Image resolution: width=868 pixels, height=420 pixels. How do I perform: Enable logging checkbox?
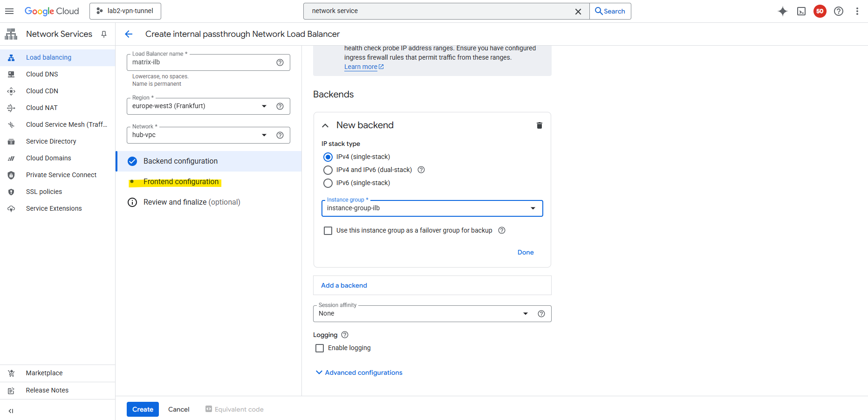click(x=320, y=348)
